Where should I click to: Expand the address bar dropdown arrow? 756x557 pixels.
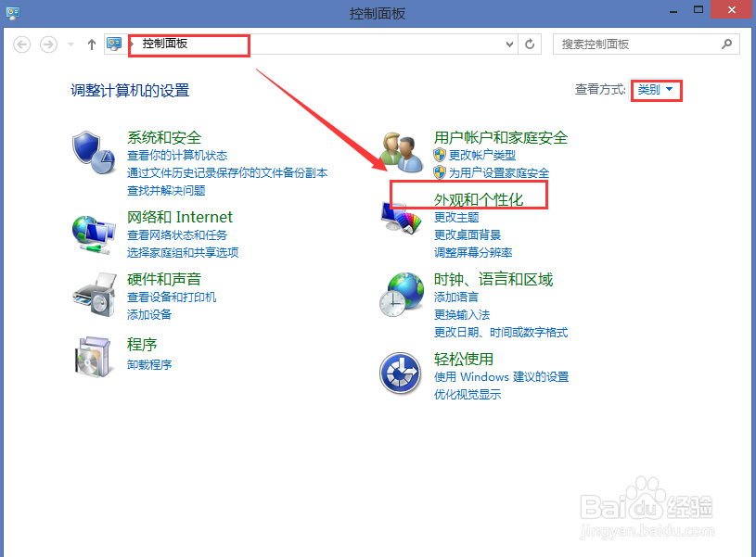tap(509, 44)
